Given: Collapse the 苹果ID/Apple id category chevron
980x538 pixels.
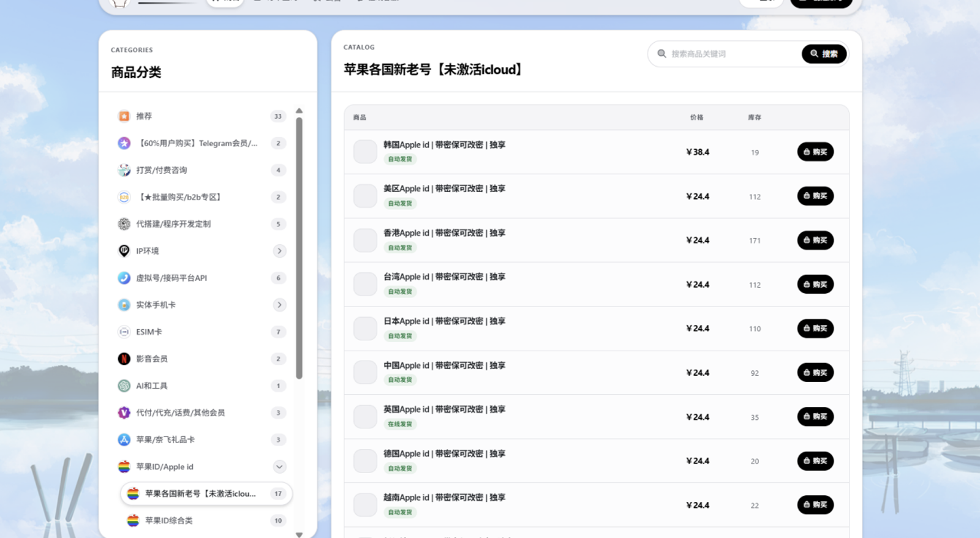Looking at the screenshot, I should [279, 466].
